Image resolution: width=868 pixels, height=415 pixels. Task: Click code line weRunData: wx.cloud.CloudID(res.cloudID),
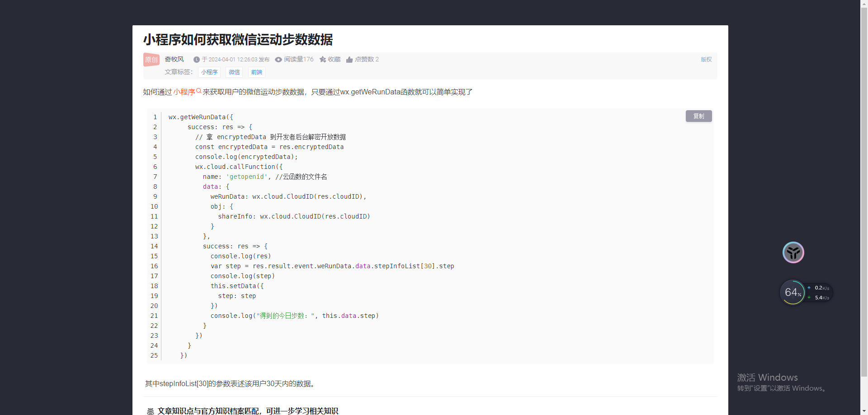288,196
